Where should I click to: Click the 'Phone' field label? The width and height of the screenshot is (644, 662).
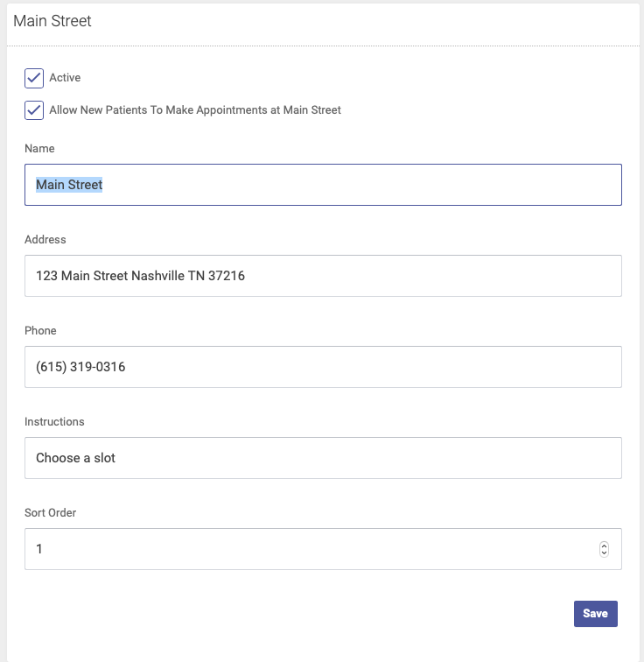(x=40, y=331)
